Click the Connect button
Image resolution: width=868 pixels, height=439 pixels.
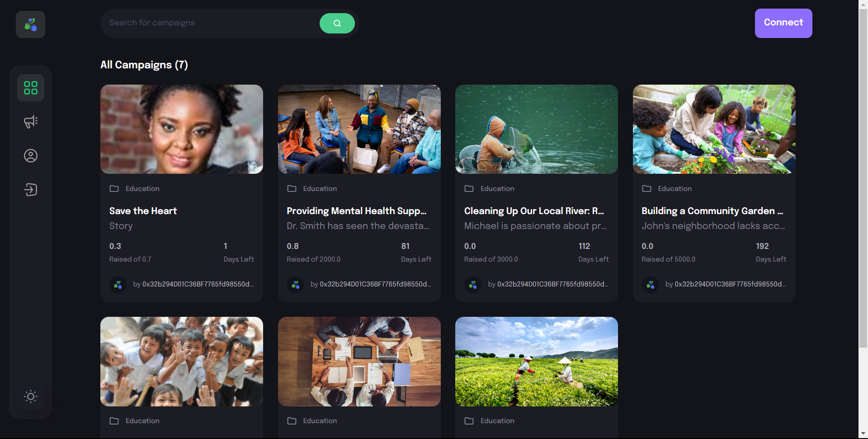click(783, 23)
